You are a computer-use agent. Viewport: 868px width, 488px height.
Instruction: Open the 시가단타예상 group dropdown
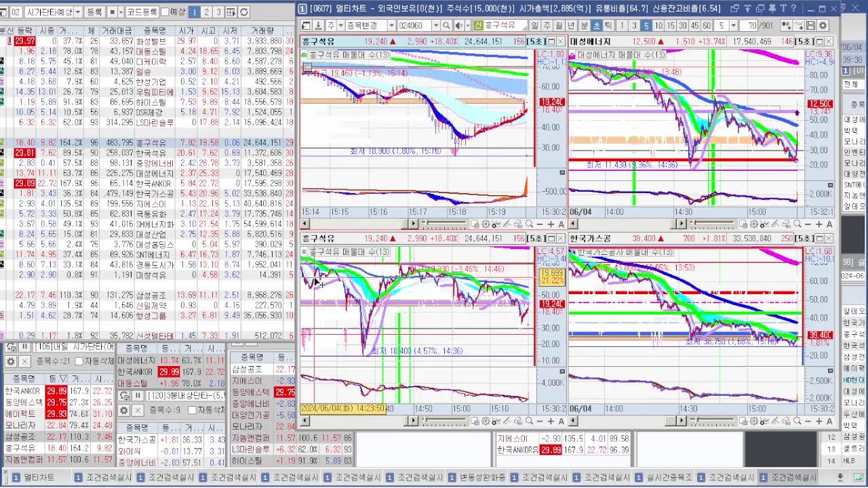(77, 12)
